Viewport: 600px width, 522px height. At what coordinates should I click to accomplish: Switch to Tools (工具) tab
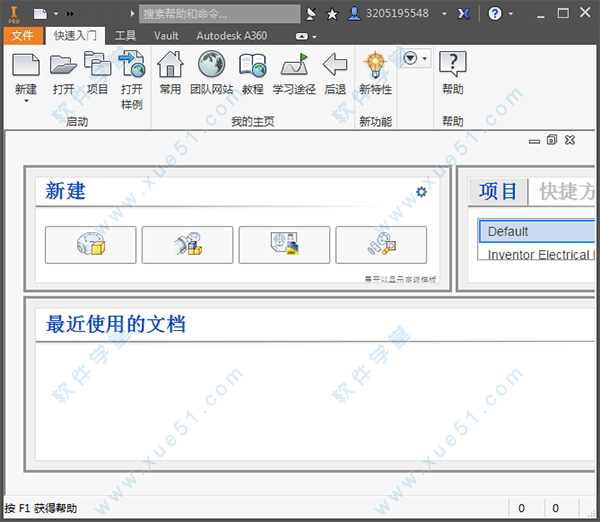[125, 36]
